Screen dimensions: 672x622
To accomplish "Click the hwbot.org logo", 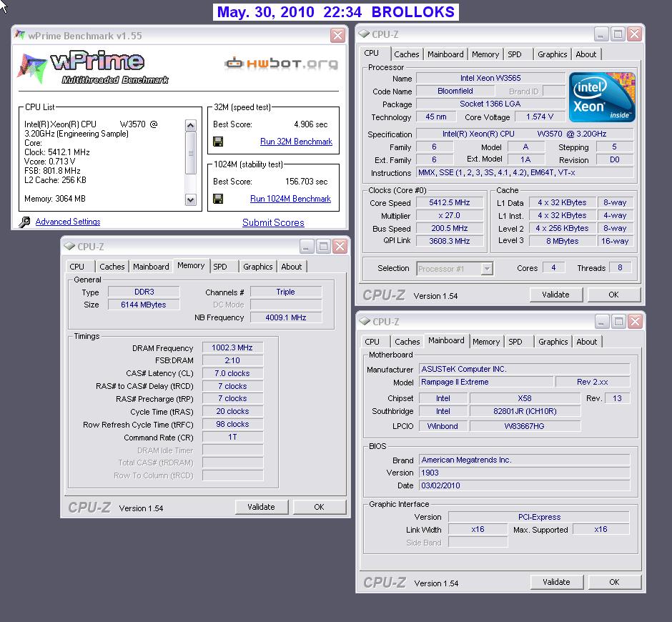I will click(x=282, y=64).
